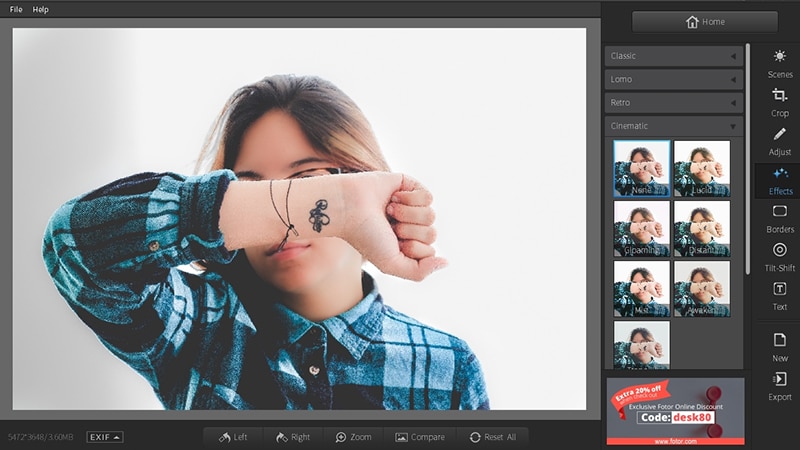Open the EXIF info dropdown

click(104, 437)
